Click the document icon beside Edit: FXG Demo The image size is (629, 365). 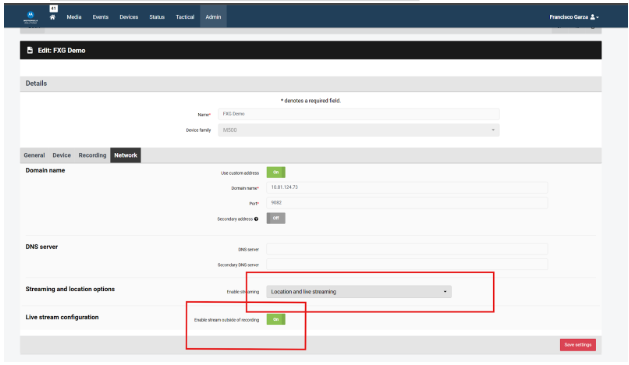[x=30, y=50]
